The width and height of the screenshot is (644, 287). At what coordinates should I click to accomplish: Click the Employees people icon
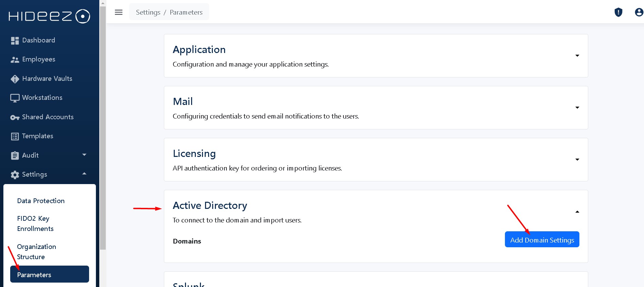(x=15, y=60)
